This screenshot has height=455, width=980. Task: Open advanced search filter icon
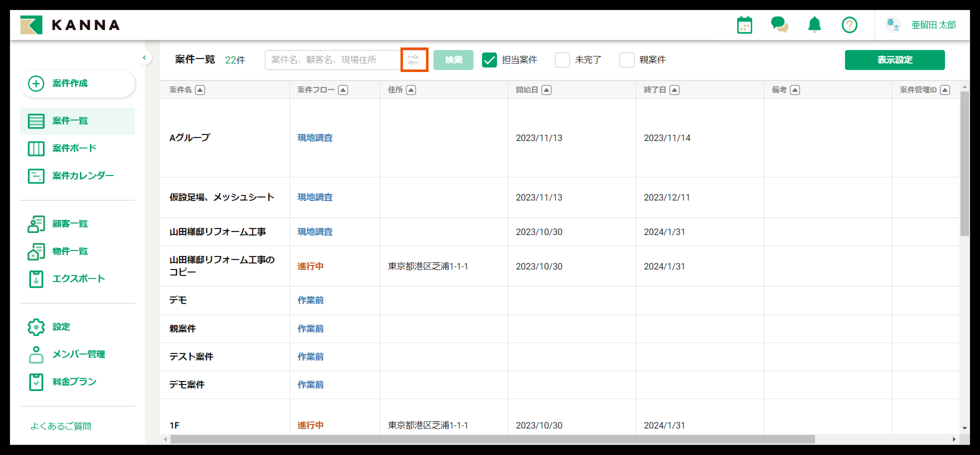[413, 60]
